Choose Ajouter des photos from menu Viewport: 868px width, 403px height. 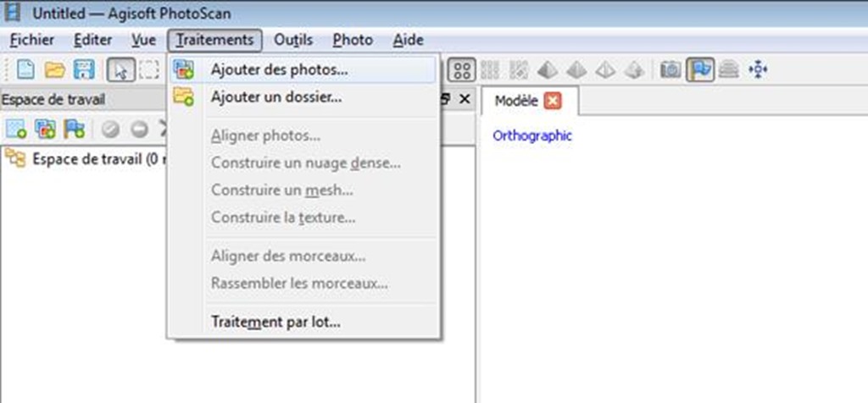pyautogui.click(x=303, y=70)
